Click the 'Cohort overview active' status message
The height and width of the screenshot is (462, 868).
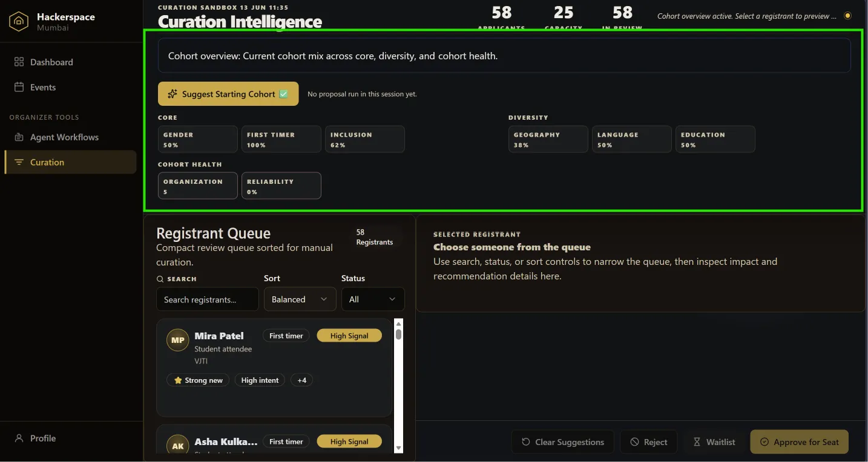747,16
